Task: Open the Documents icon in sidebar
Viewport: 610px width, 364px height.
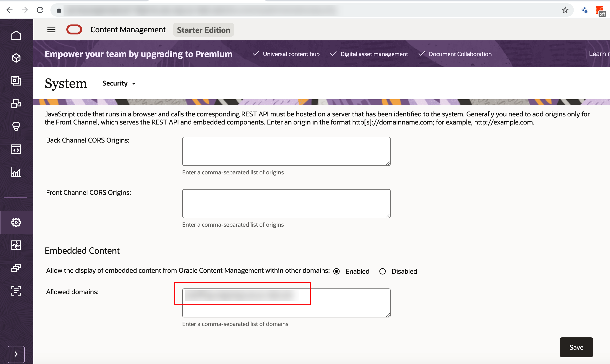Action: [16, 81]
